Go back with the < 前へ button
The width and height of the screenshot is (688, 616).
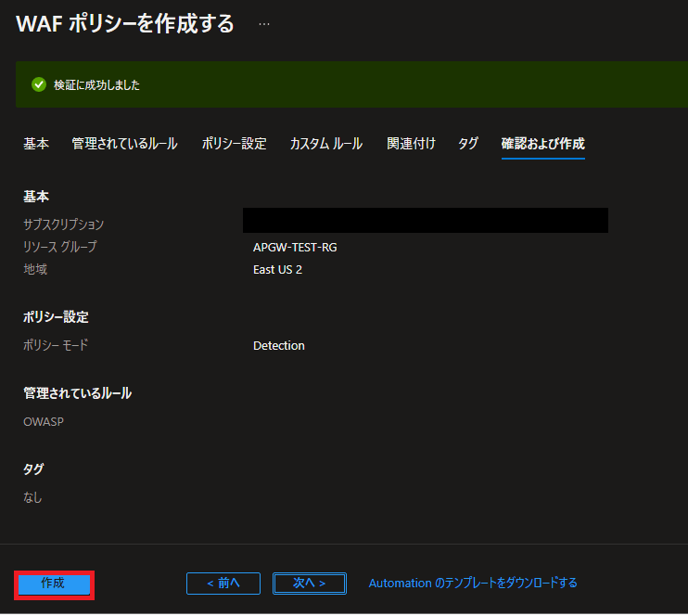(x=223, y=584)
